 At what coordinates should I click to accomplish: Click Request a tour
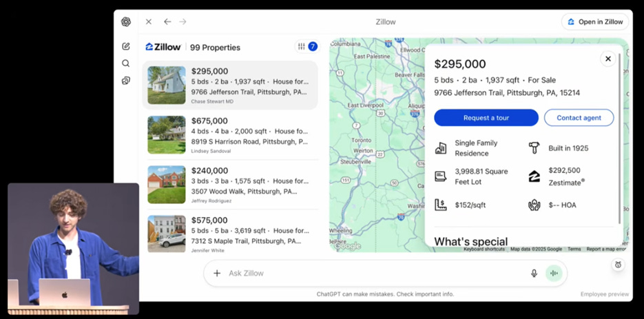[x=486, y=118]
